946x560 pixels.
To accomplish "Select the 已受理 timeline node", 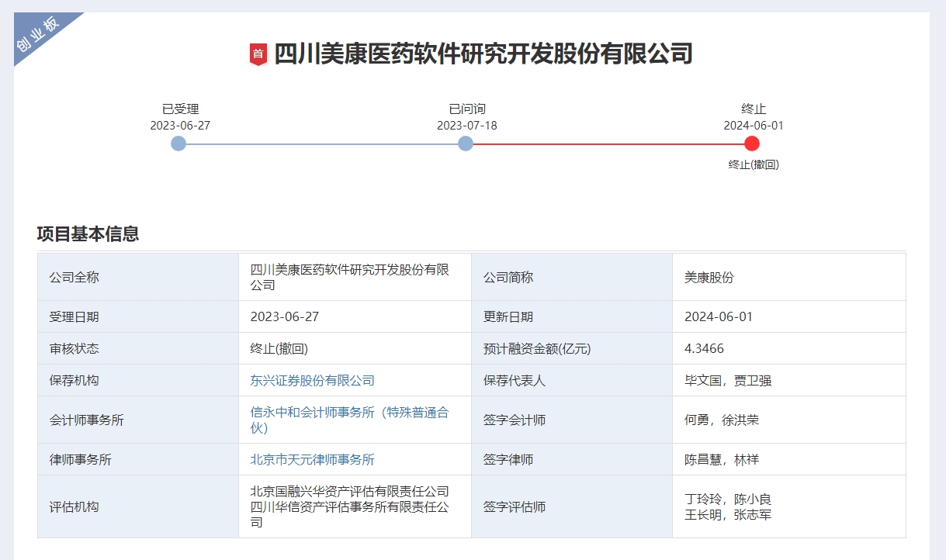I will (178, 143).
